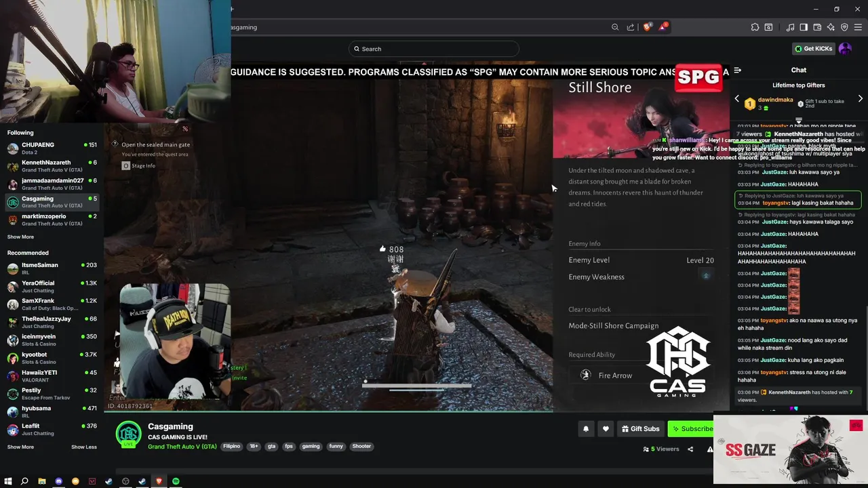
Task: Open the browser hamburger menu
Action: [x=858, y=27]
